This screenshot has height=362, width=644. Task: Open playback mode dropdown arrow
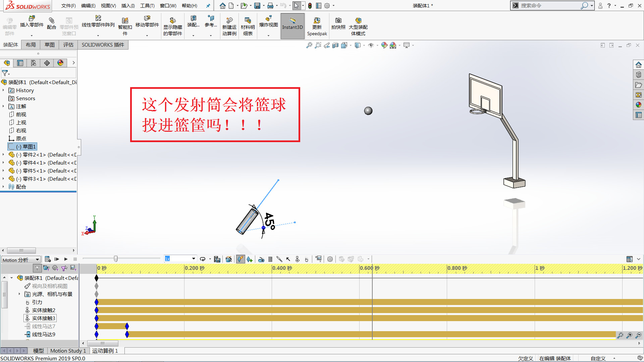[x=210, y=259]
